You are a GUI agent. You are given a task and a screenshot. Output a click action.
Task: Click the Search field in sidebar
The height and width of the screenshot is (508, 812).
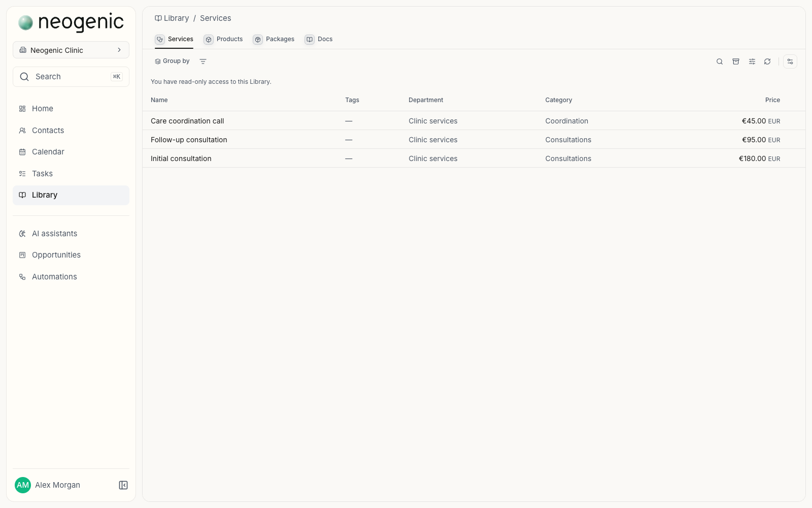[71, 77]
